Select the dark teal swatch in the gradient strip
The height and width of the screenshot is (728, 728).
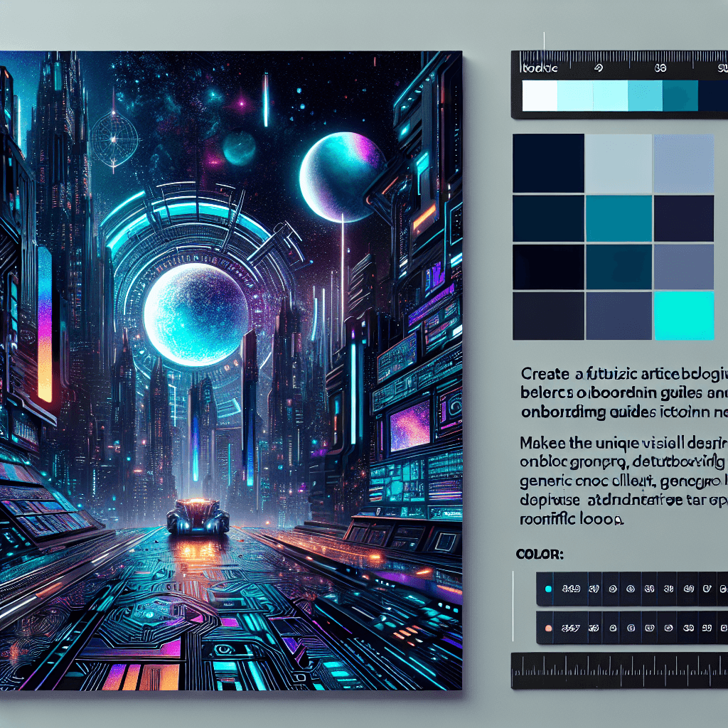(680, 96)
